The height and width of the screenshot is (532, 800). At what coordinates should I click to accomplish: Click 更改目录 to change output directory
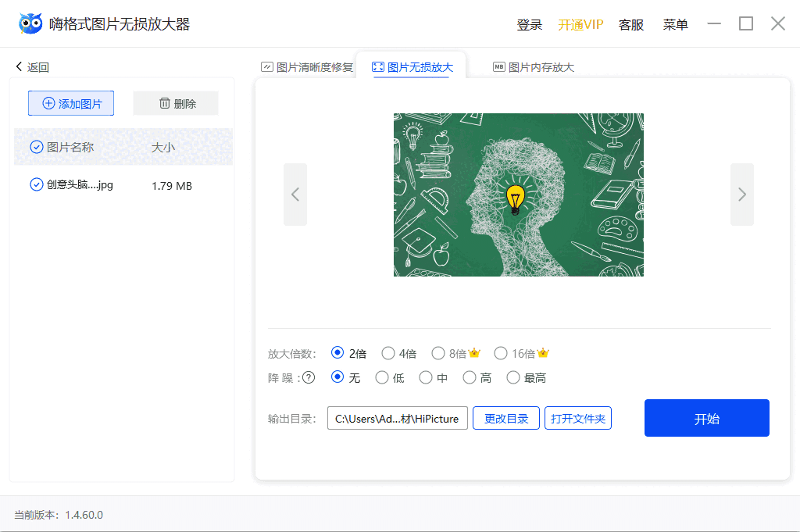tap(505, 418)
